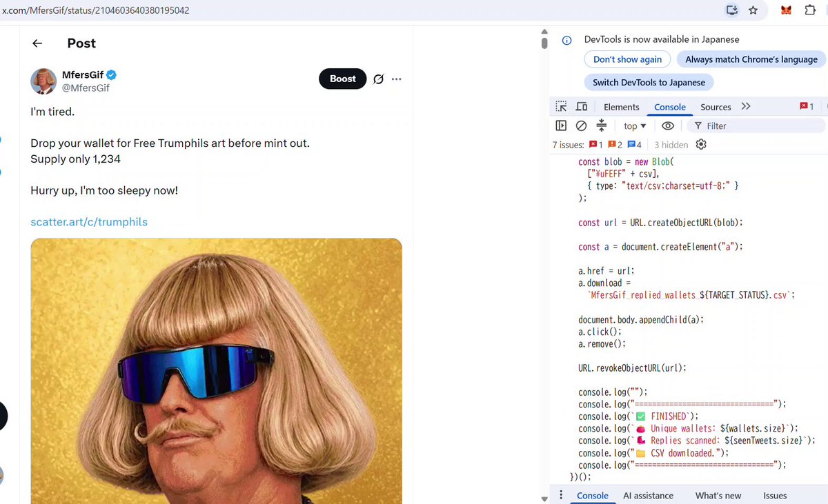
Task: Open the What's new drawer tab
Action: click(718, 496)
